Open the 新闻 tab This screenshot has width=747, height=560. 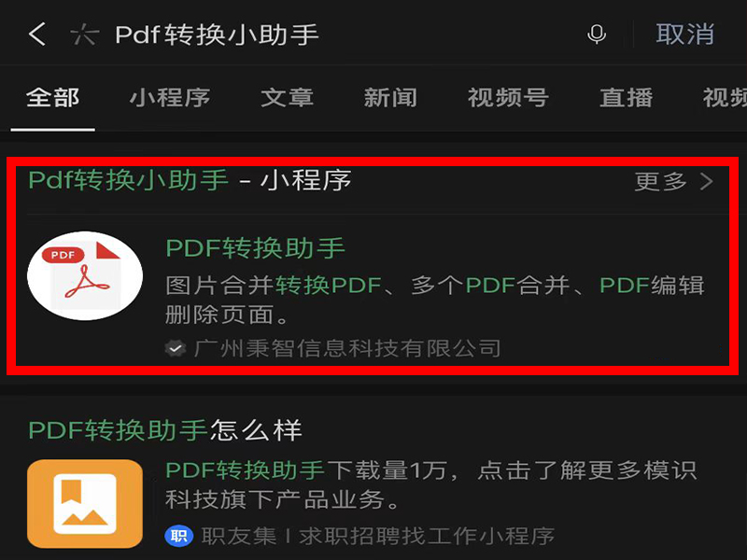coord(390,98)
